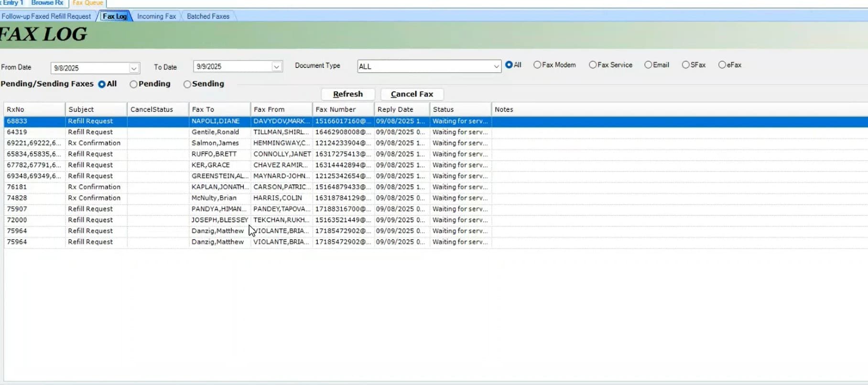Open the To Date dropdown
The image size is (868, 385).
pyautogui.click(x=276, y=66)
